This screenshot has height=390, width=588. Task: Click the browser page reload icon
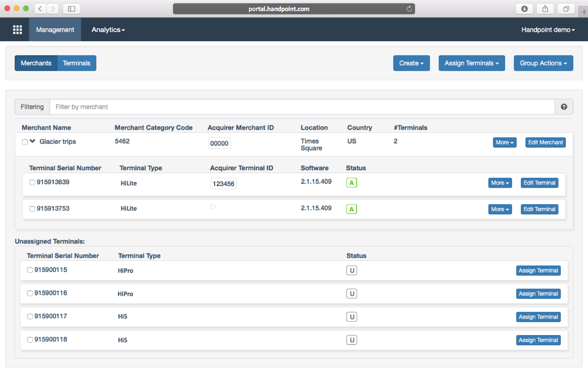point(409,9)
